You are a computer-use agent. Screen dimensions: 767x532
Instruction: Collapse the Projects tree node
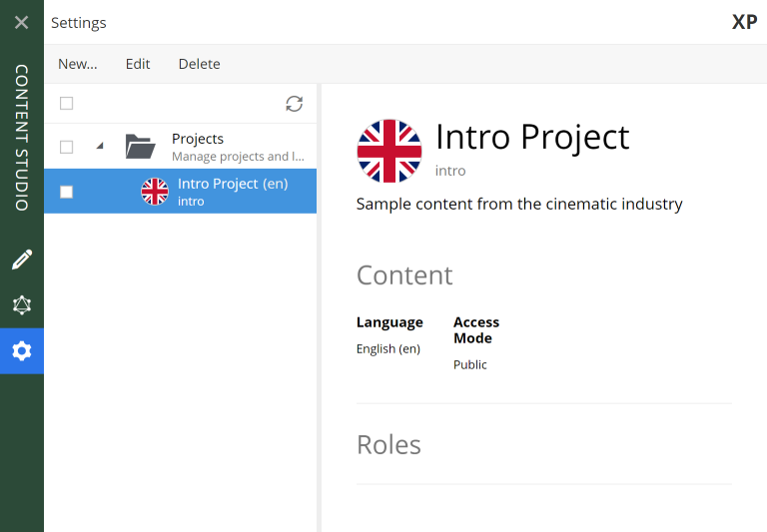click(99, 147)
